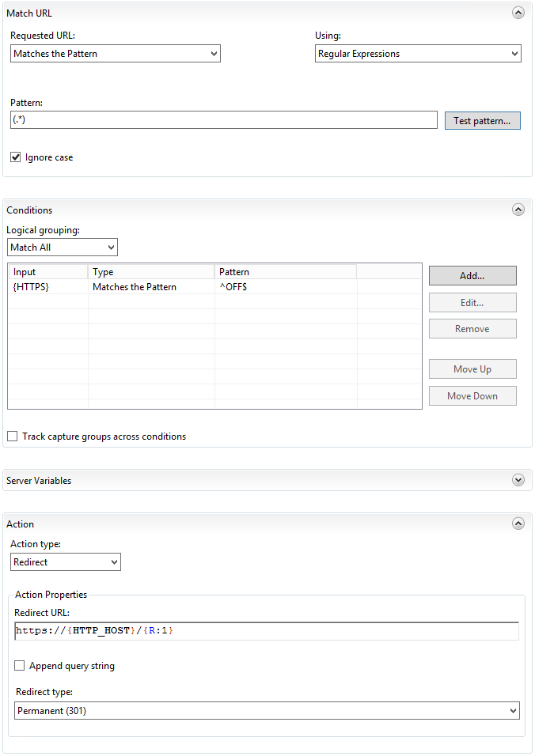Screen dimensions: 535x756
Task: Click the Redirect URL input field
Action: tap(267, 631)
